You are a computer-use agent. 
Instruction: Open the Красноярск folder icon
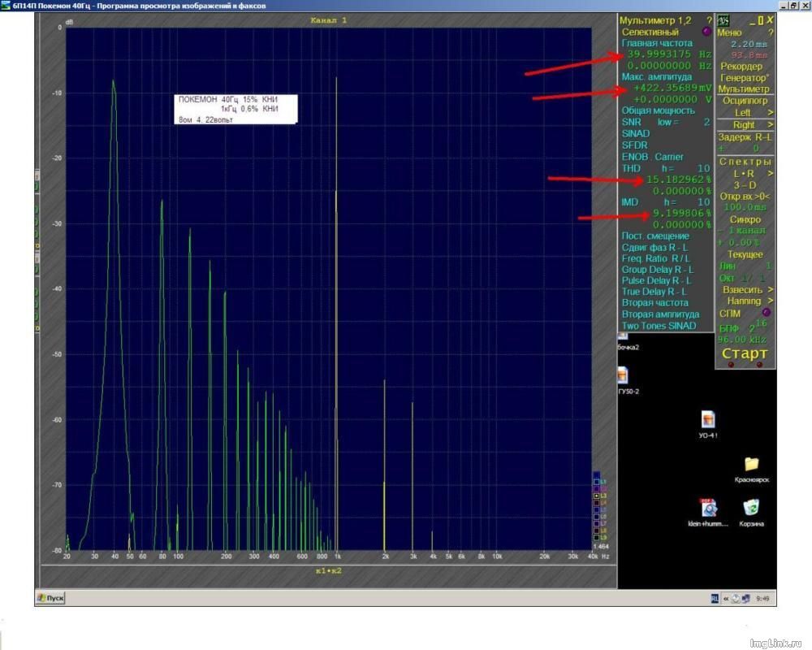coord(751,463)
